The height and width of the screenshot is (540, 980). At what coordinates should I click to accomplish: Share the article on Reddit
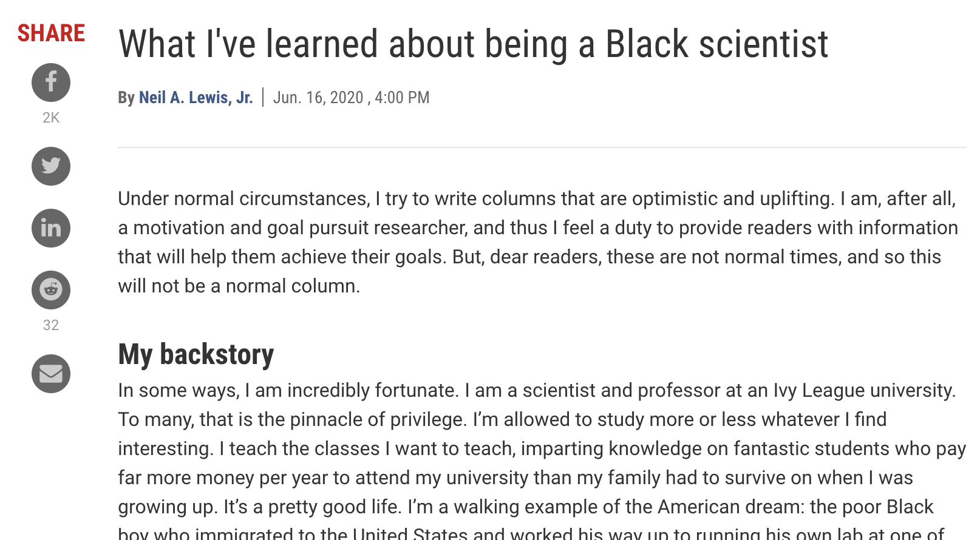tap(51, 290)
